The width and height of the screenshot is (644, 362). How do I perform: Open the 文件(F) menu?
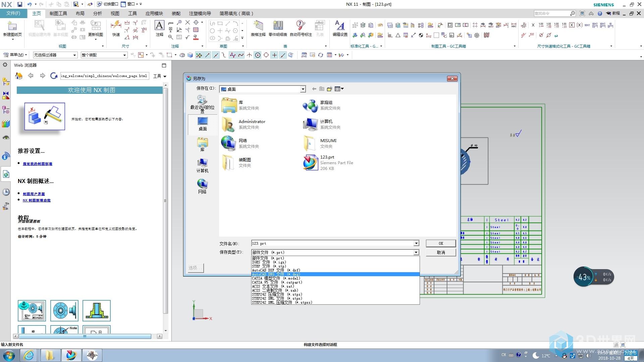(13, 13)
